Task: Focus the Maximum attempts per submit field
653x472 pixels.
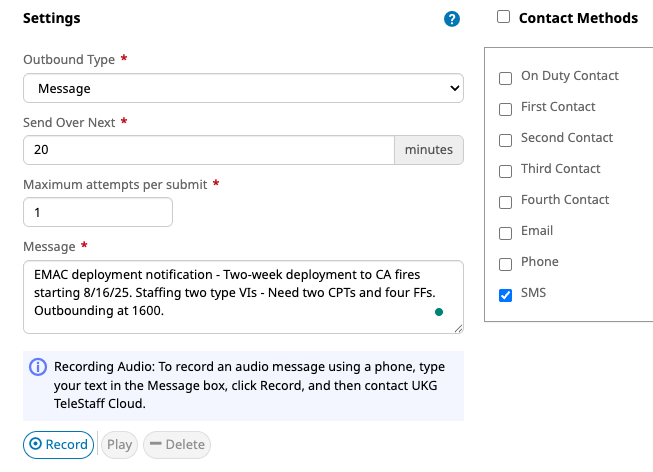Action: [x=98, y=212]
